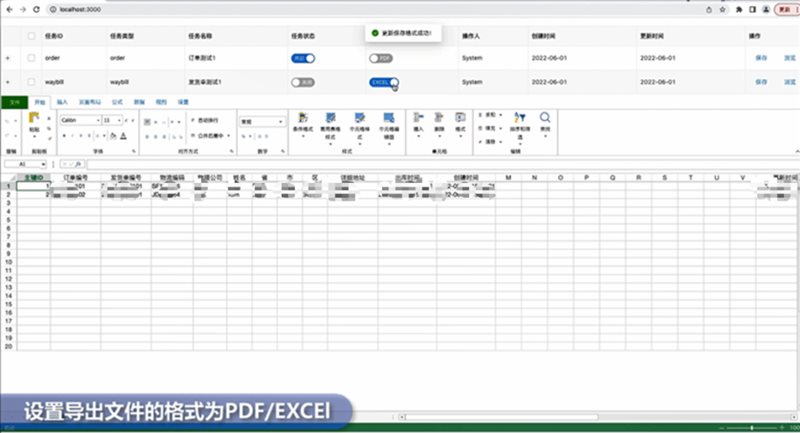Check the select-all checkbox in table header
This screenshot has width=800, height=433.
point(31,36)
